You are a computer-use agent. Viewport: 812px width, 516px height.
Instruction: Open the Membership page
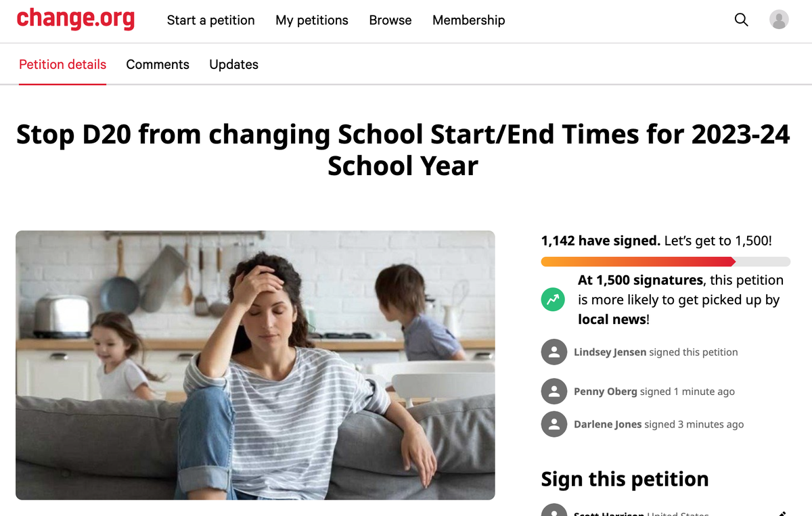[468, 20]
